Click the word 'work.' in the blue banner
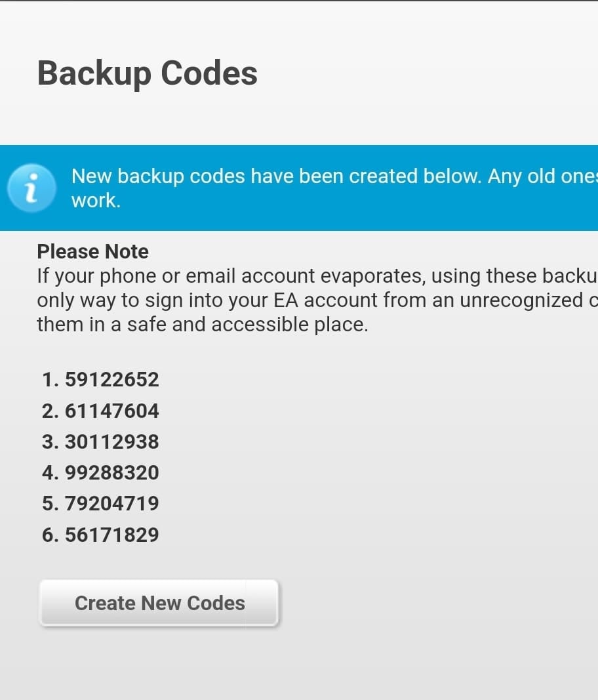Viewport: 598px width, 700px height. (x=96, y=201)
